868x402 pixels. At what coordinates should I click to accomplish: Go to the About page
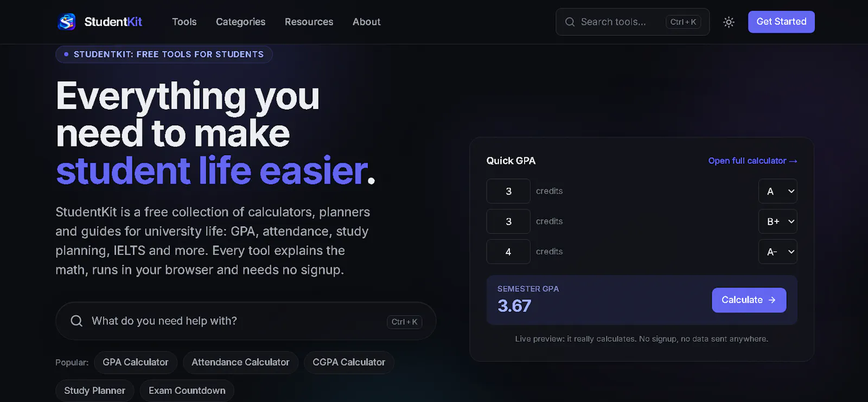367,22
